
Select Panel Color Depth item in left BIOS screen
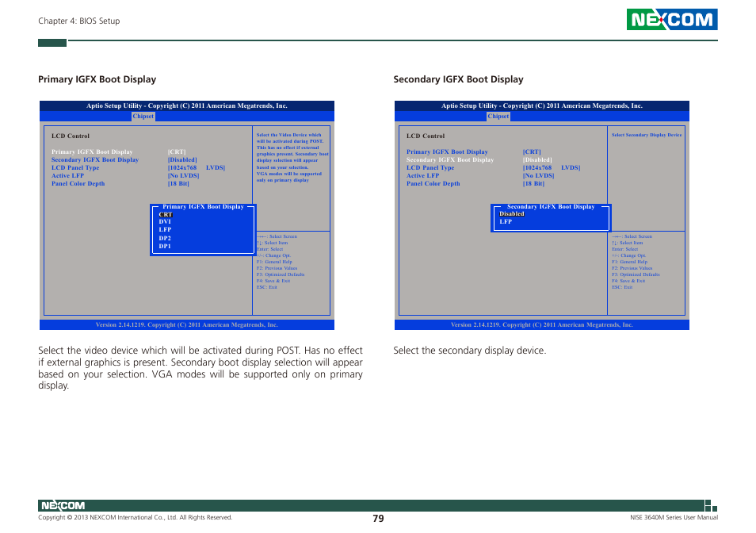click(x=78, y=183)
